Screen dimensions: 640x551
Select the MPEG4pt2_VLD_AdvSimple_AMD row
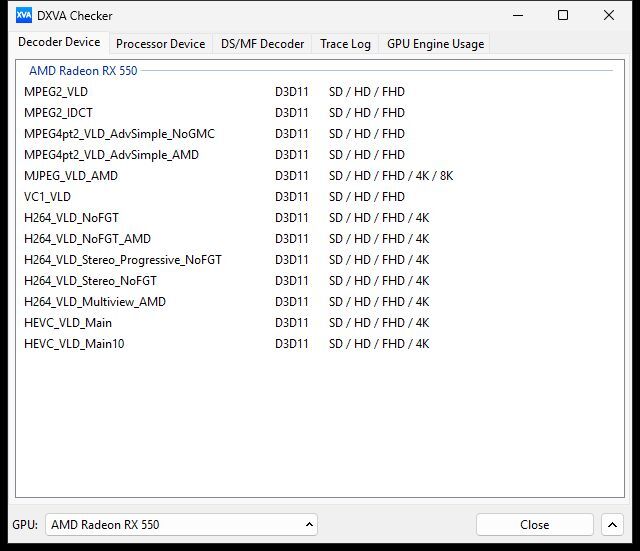tap(320, 155)
